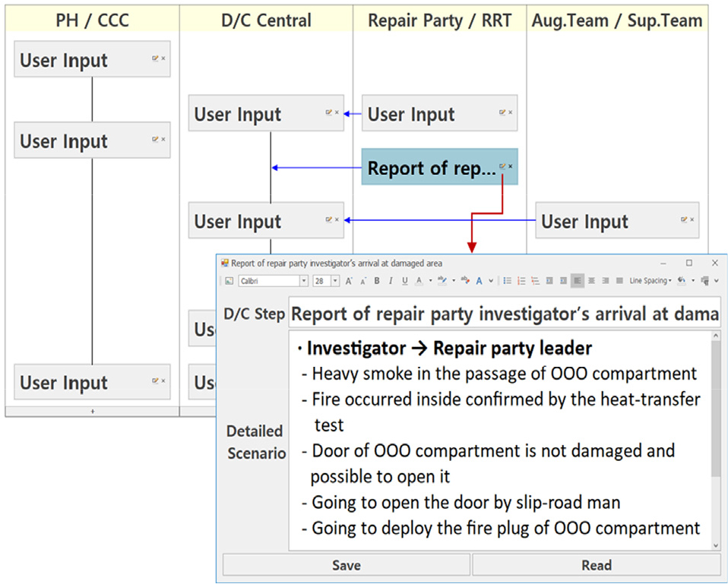Toggle right text alignment
This screenshot has width=728, height=584.
pos(606,281)
